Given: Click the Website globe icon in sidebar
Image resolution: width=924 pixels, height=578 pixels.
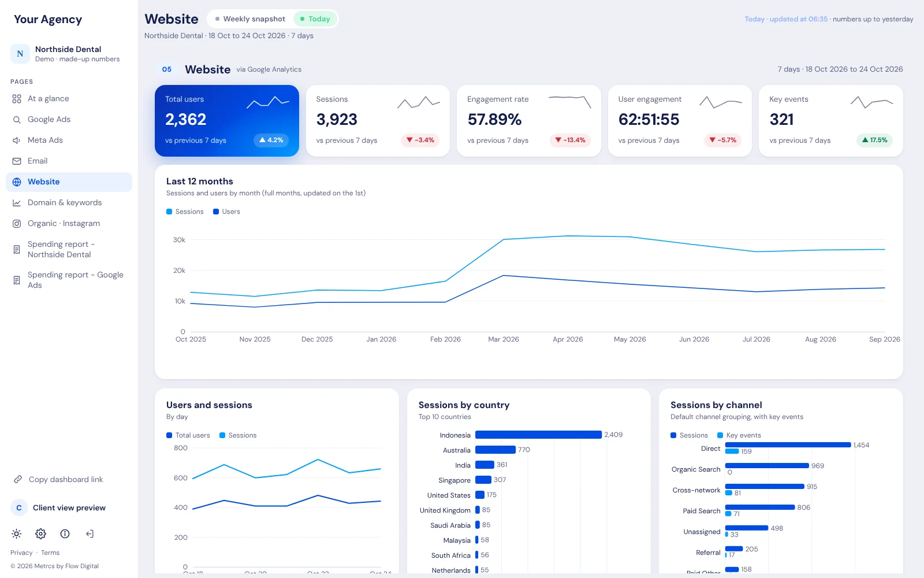Looking at the screenshot, I should click(x=17, y=182).
